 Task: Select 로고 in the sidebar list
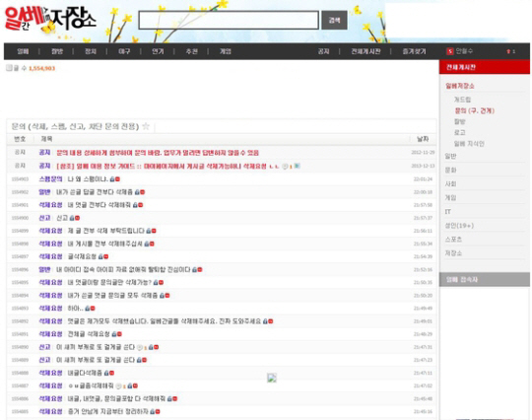point(460,132)
